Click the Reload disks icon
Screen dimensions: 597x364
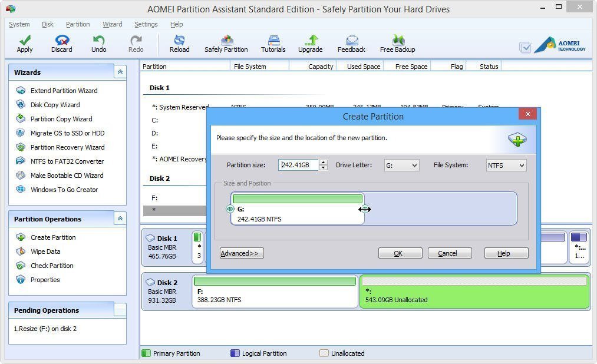coord(179,40)
